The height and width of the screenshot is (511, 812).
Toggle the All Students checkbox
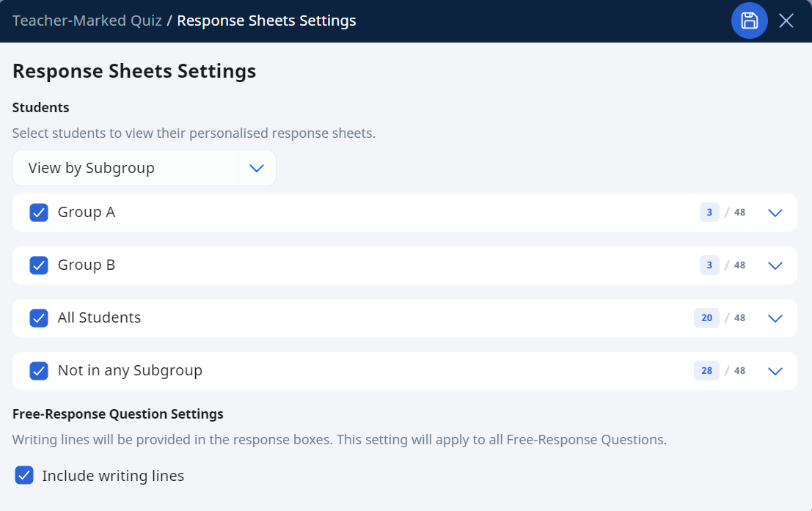[x=39, y=318]
